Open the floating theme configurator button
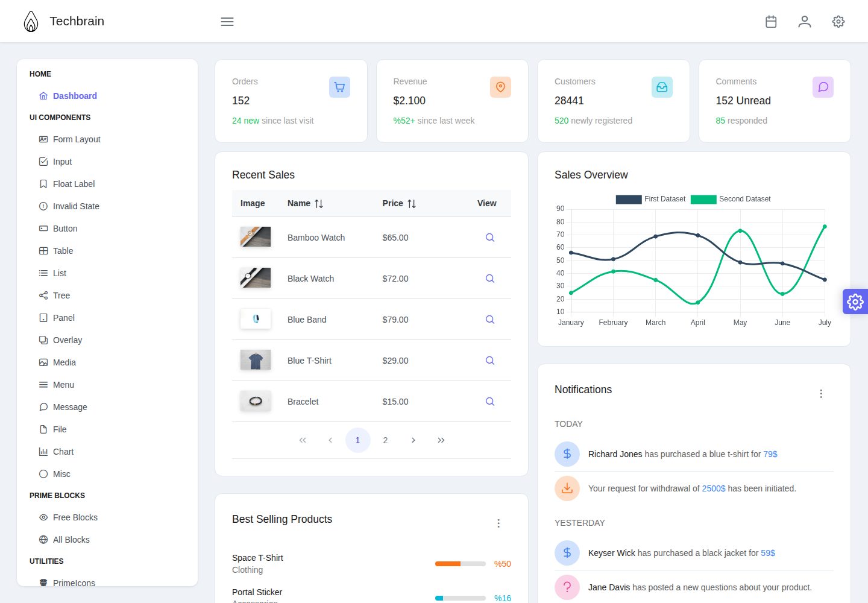Viewport: 868px width, 603px height. tap(855, 301)
